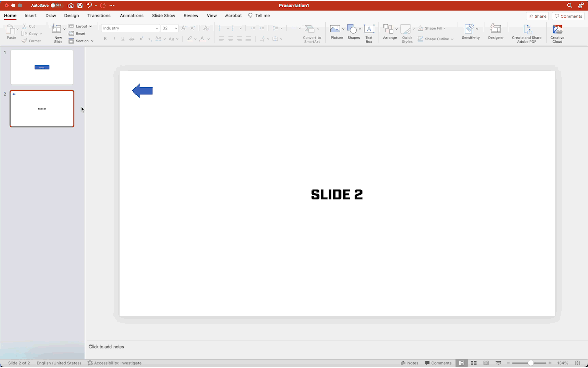The image size is (588, 368).
Task: Click the Save icon in title bar
Action: 80,5
